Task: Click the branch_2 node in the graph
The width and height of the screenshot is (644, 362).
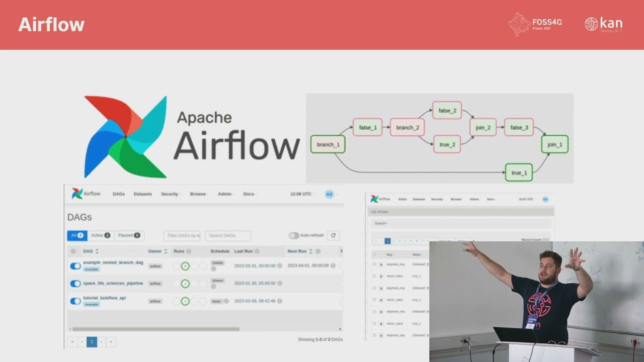Action: 407,127
